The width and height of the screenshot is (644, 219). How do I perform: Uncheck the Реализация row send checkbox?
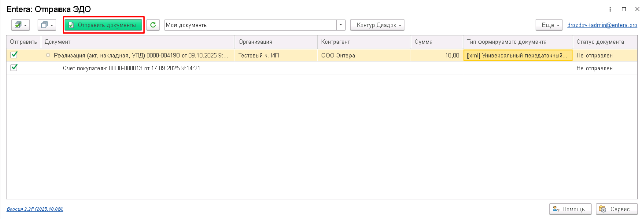pyautogui.click(x=14, y=55)
